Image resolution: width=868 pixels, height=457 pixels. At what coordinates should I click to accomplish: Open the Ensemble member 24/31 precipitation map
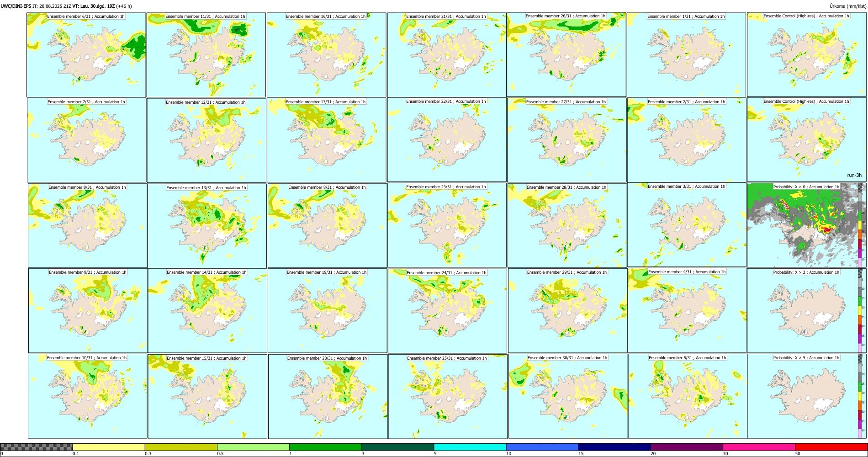448,311
